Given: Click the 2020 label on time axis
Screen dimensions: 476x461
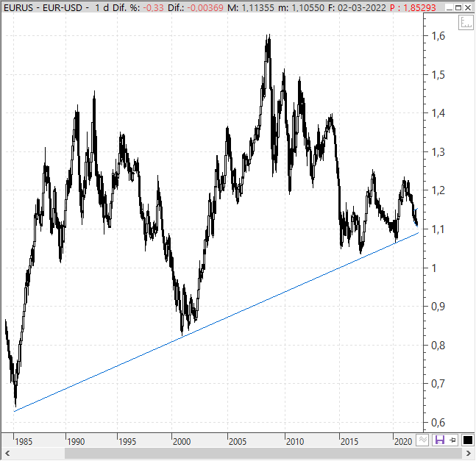Looking at the screenshot, I should (x=403, y=442).
